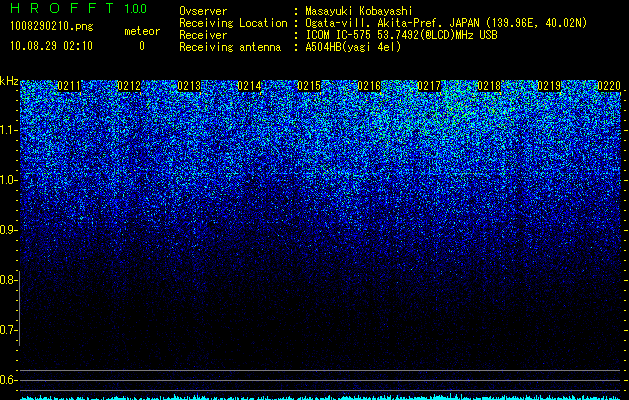This screenshot has width=629, height=400.
Task: Click the 0218 time marker
Action: (x=489, y=86)
